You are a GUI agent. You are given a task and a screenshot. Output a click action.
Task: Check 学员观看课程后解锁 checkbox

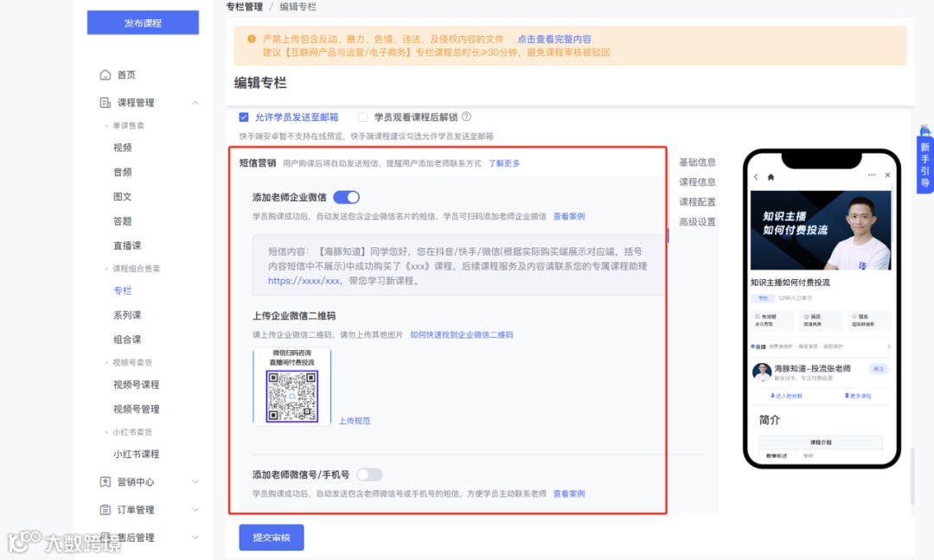(362, 117)
